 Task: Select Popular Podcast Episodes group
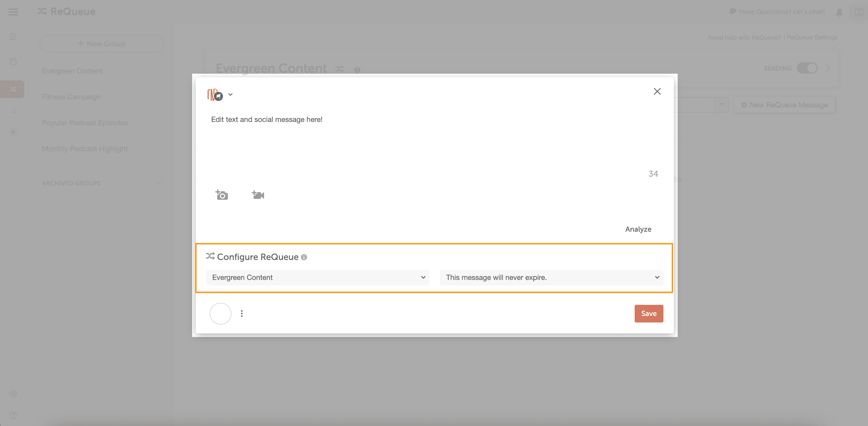point(85,123)
